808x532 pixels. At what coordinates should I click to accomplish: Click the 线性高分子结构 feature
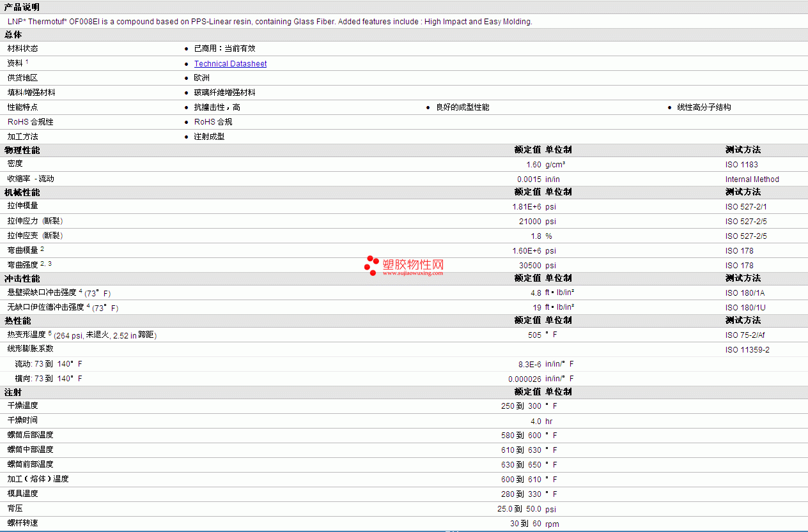point(704,107)
